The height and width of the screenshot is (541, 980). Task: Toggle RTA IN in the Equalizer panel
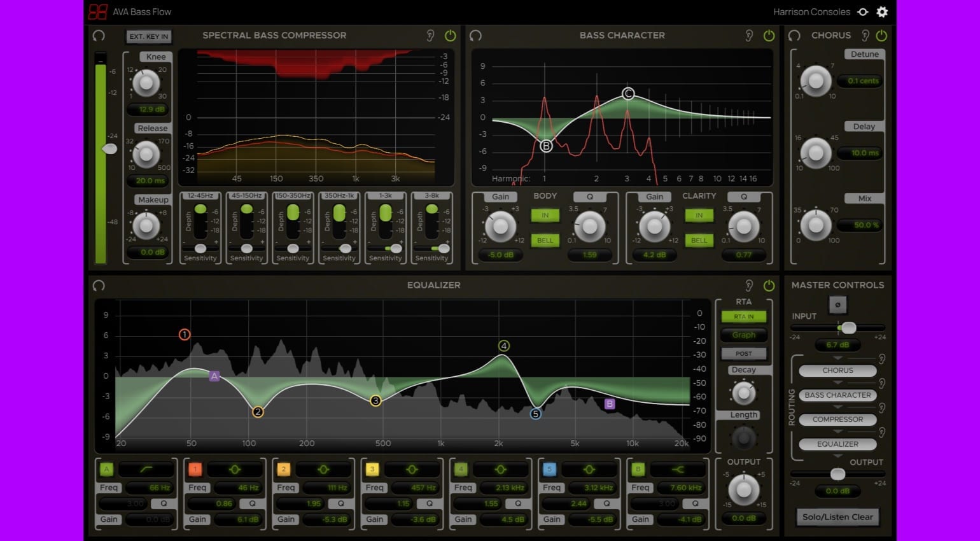tap(743, 316)
